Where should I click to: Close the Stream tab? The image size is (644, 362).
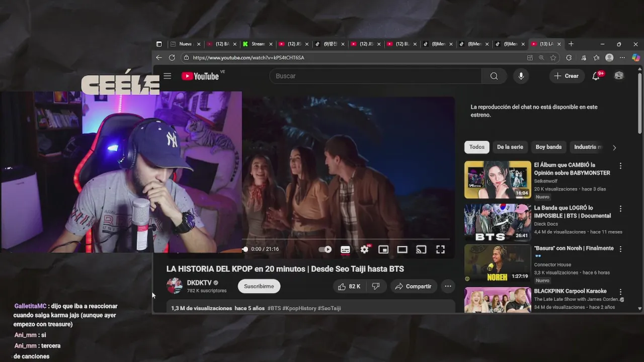click(x=271, y=44)
